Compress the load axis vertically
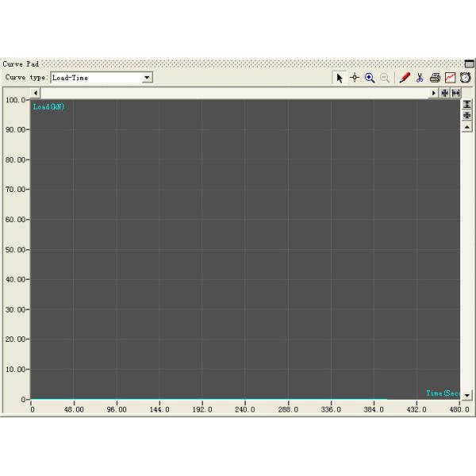Image resolution: width=476 pixels, height=476 pixels. 466,115
